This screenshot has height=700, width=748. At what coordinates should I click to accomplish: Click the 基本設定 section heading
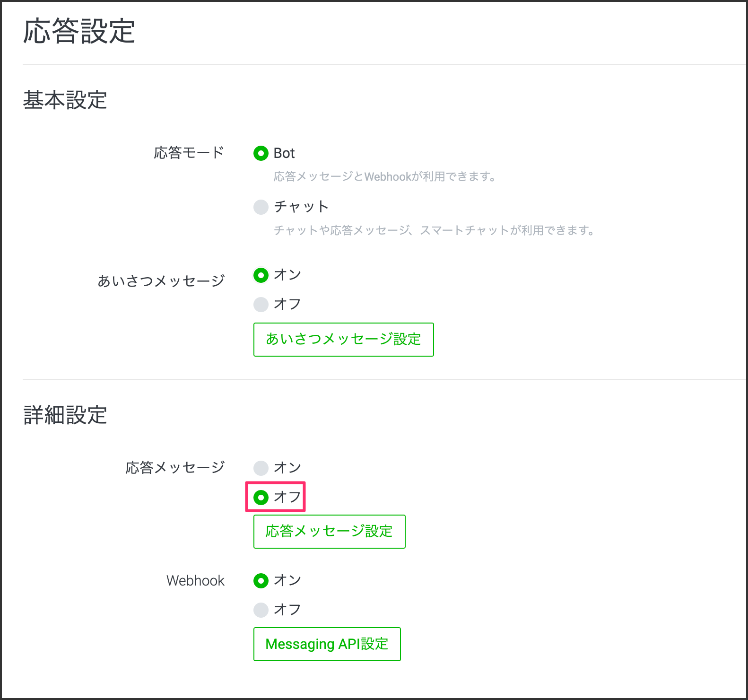pos(65,100)
